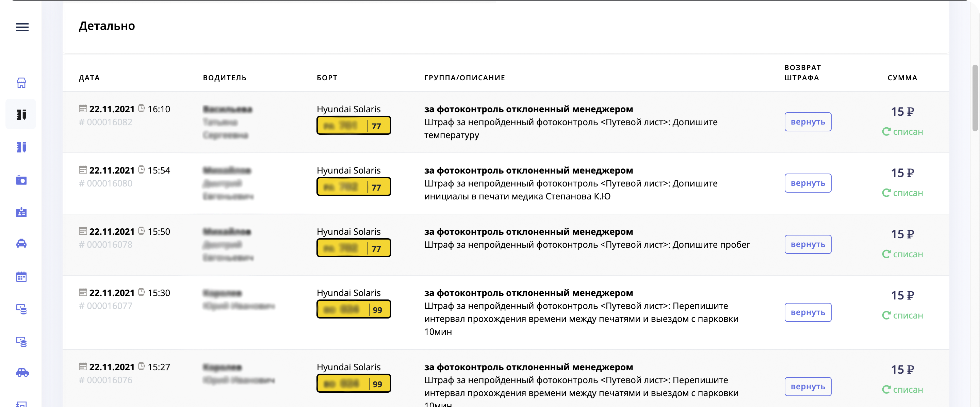Click the ВОДИТЕЛЬ column header
This screenshot has height=407, width=980.
pos(225,78)
